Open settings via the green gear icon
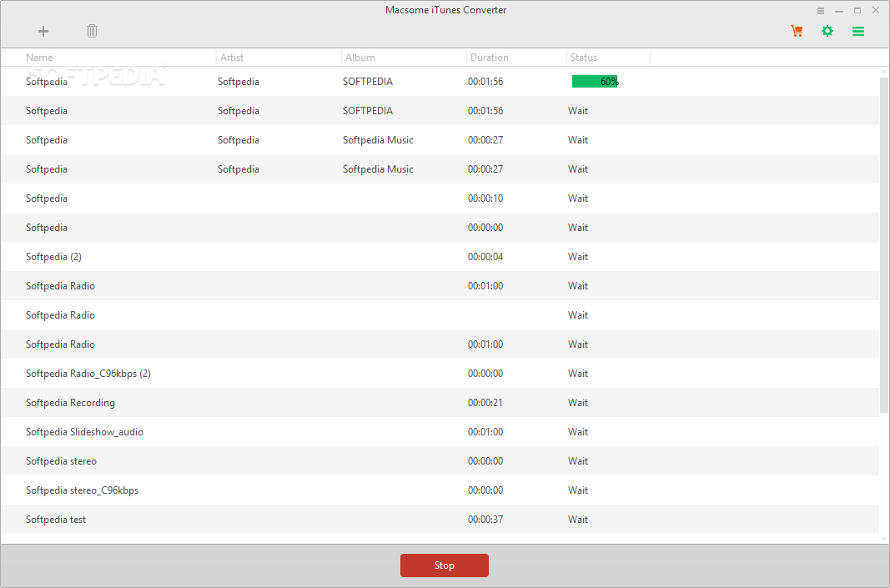 click(827, 31)
